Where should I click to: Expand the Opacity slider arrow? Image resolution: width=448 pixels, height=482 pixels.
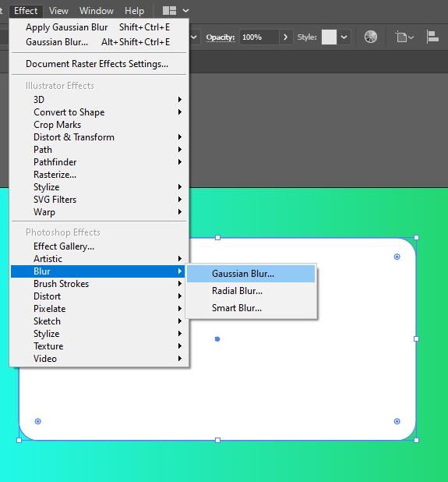click(286, 37)
